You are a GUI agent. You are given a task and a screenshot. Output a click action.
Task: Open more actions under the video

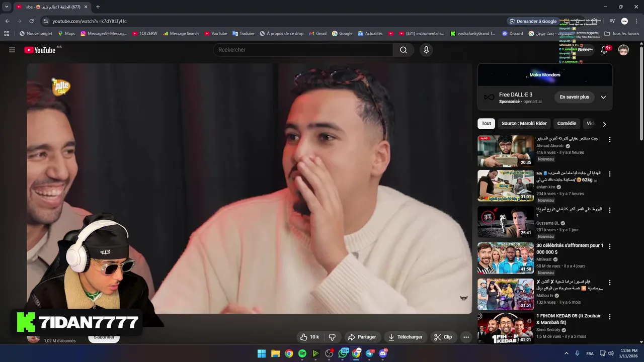[x=466, y=337]
